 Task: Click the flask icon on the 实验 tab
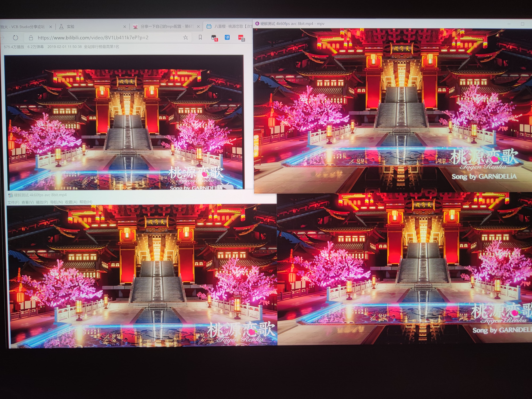[61, 26]
